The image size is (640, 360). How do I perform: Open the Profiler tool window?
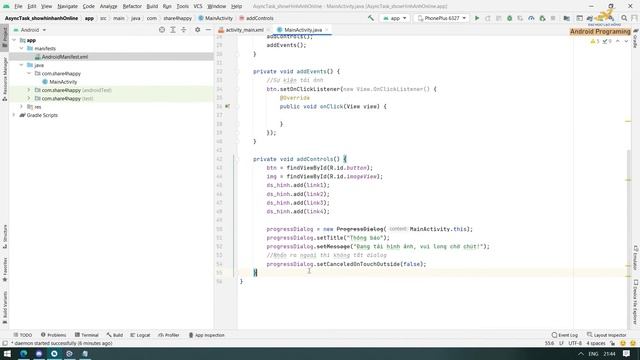pos(169,335)
